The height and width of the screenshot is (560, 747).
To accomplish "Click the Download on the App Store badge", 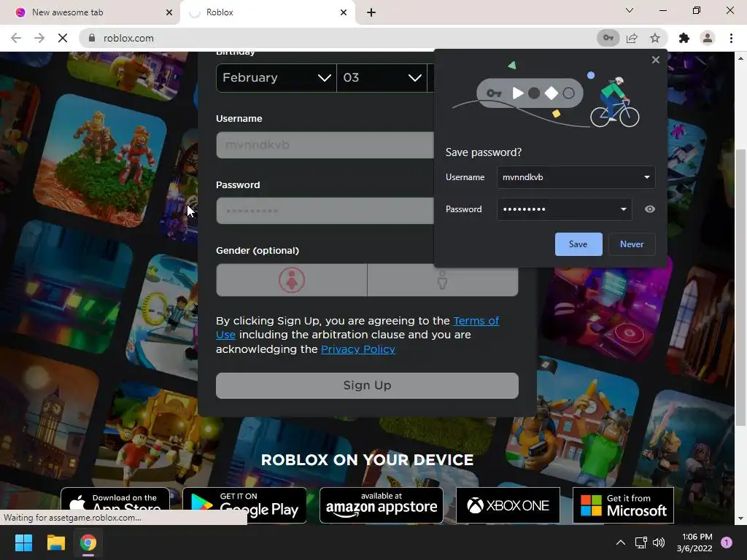I will point(115,505).
